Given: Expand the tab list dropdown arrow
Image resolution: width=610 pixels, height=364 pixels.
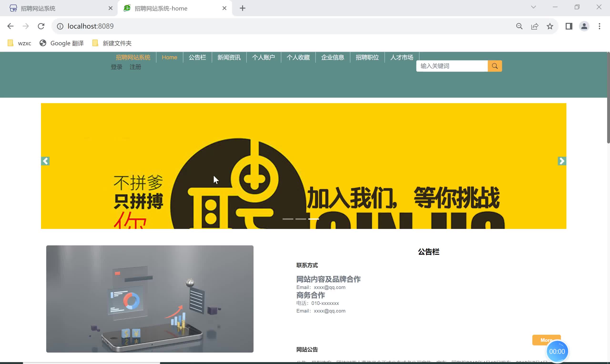Looking at the screenshot, I should point(533,7).
